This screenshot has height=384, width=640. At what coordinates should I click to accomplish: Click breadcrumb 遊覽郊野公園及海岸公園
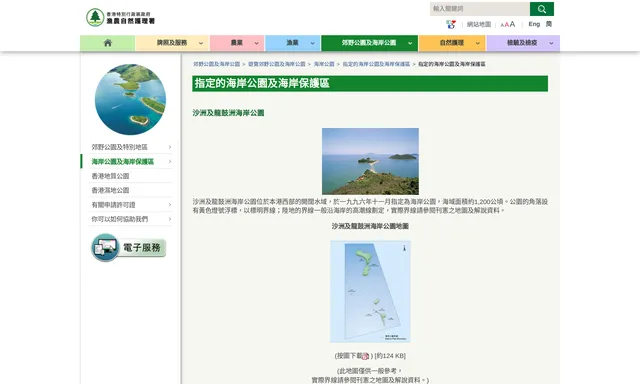[277, 64]
